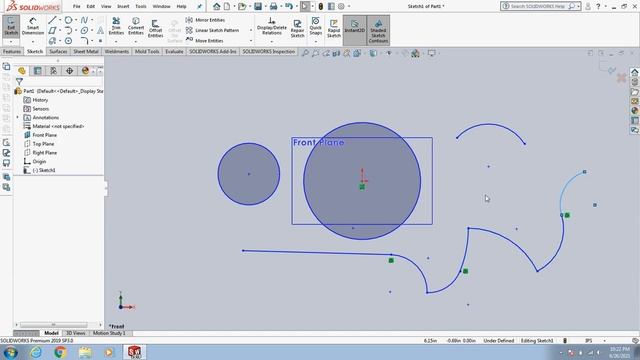Switch to the Mold Tools tab
The width and height of the screenshot is (640, 360).
pyautogui.click(x=147, y=51)
